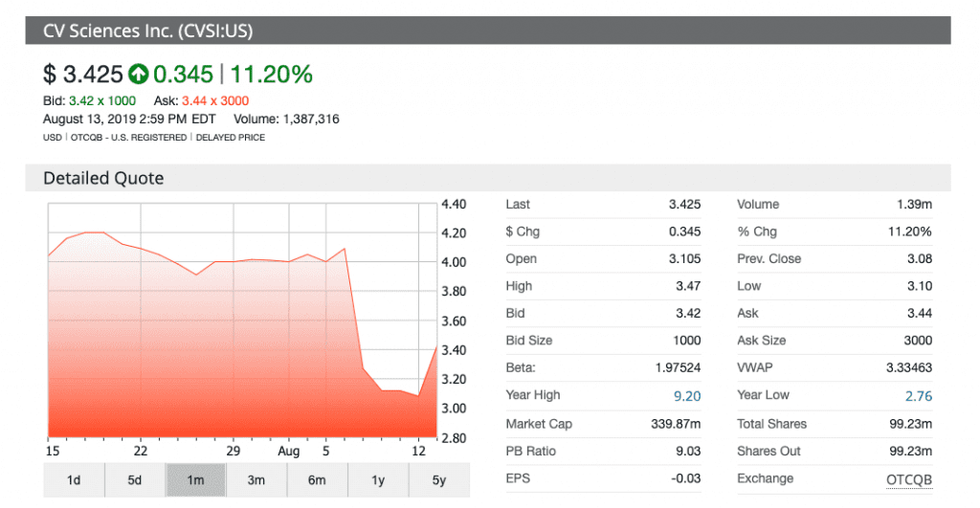
Task: Click the red Ask price 3.44 x 3000
Action: [x=215, y=101]
